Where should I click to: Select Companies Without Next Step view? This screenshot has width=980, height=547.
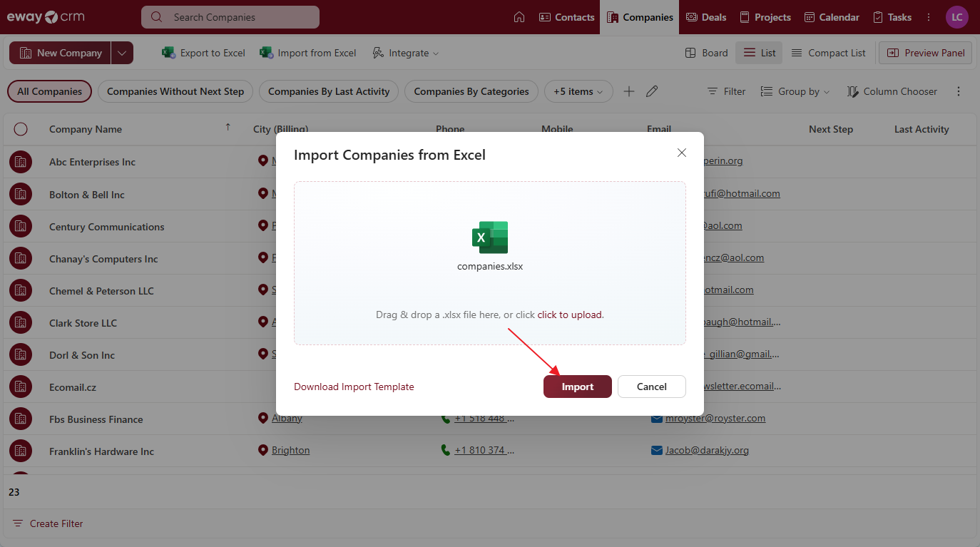coord(175,91)
